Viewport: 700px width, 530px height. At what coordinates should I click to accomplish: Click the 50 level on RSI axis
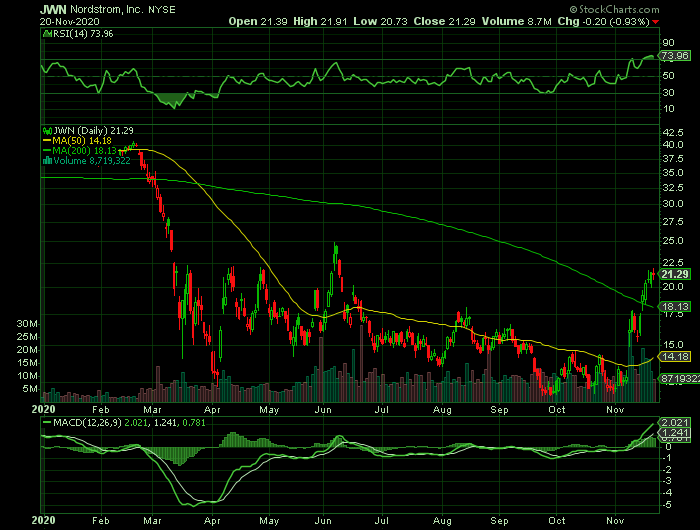pos(668,76)
